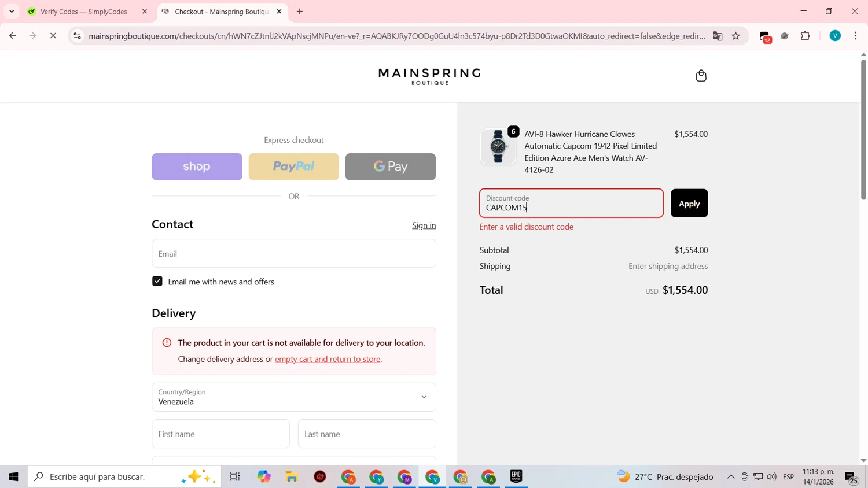The height and width of the screenshot is (488, 868).
Task: Click the delivery not available warning icon
Action: 167,343
